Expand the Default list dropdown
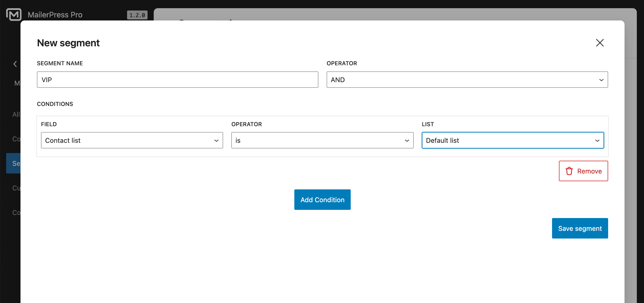 coord(513,140)
